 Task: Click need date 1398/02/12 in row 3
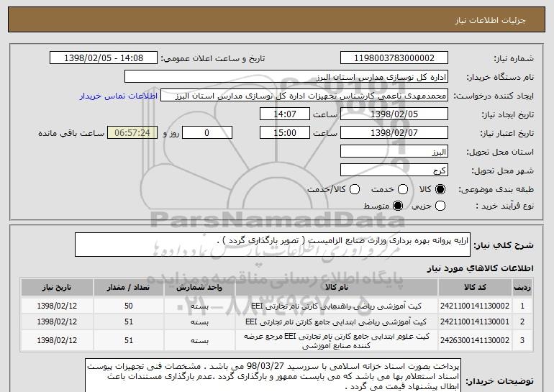[x=57, y=340]
